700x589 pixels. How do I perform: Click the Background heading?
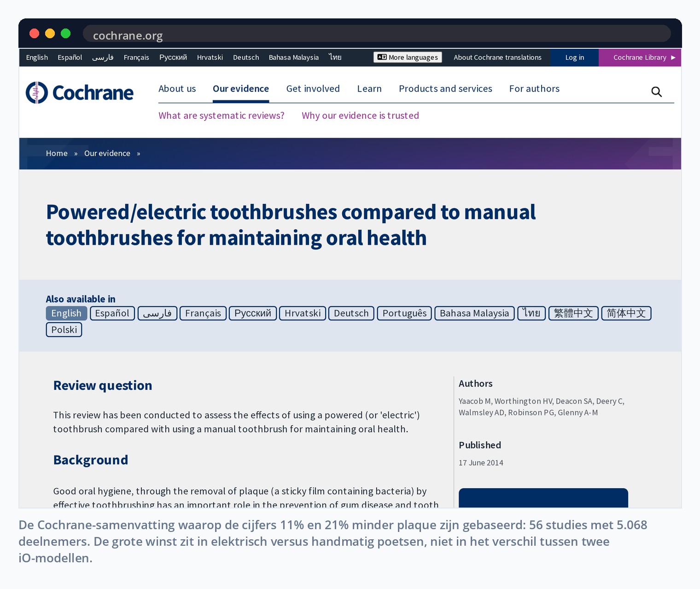[x=91, y=460]
